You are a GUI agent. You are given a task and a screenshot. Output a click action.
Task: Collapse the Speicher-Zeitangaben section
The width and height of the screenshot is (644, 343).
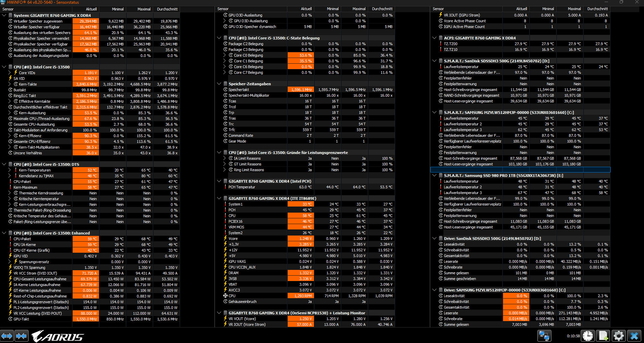(219, 84)
